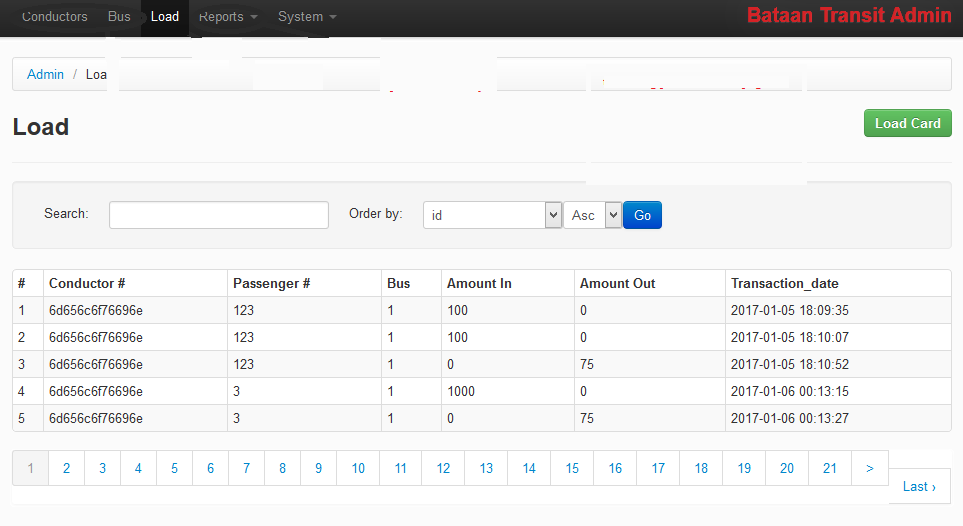963x526 pixels.
Task: Navigate to page 15 of records
Action: tap(572, 468)
